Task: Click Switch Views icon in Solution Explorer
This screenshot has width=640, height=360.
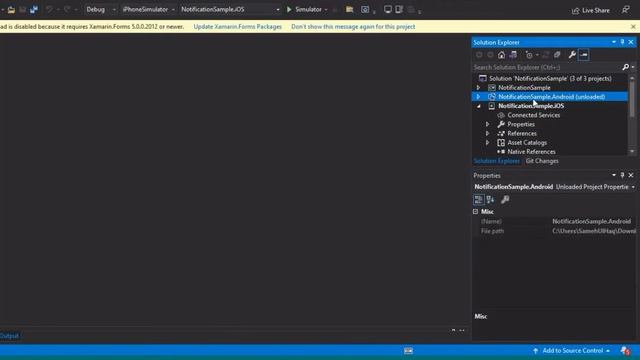Action: pyautogui.click(x=513, y=55)
